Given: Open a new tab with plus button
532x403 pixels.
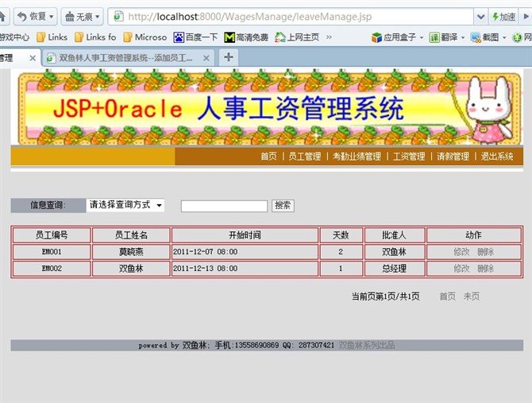Looking at the screenshot, I should click(229, 57).
